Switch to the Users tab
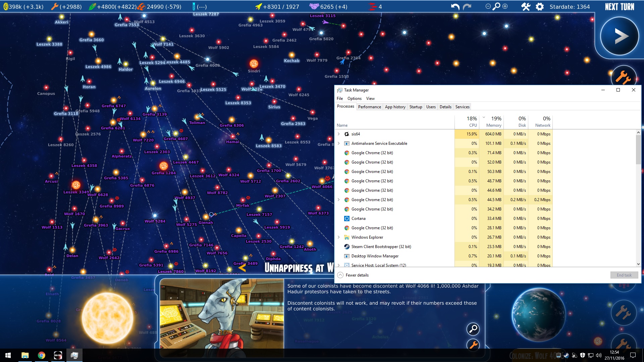The width and height of the screenshot is (644, 362). 431,107
